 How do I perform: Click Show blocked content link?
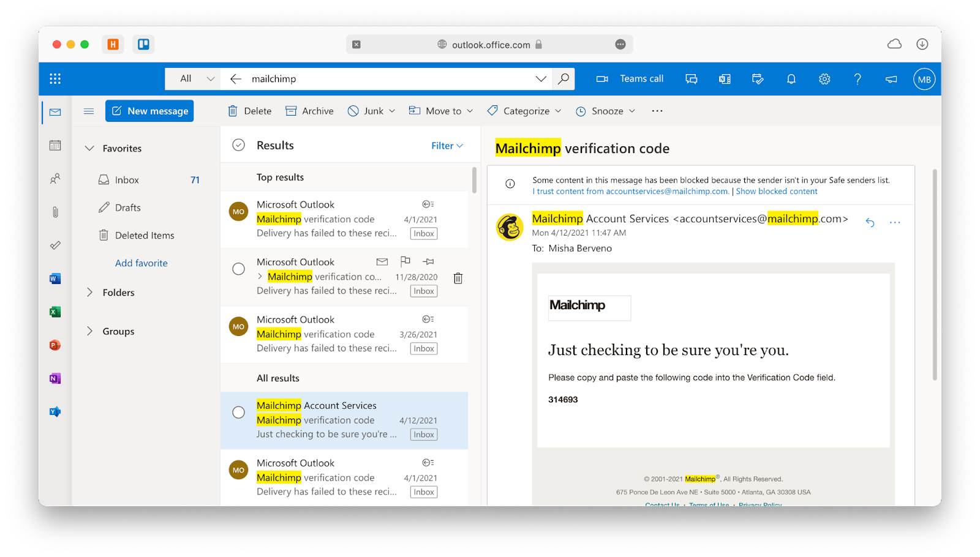(x=777, y=192)
